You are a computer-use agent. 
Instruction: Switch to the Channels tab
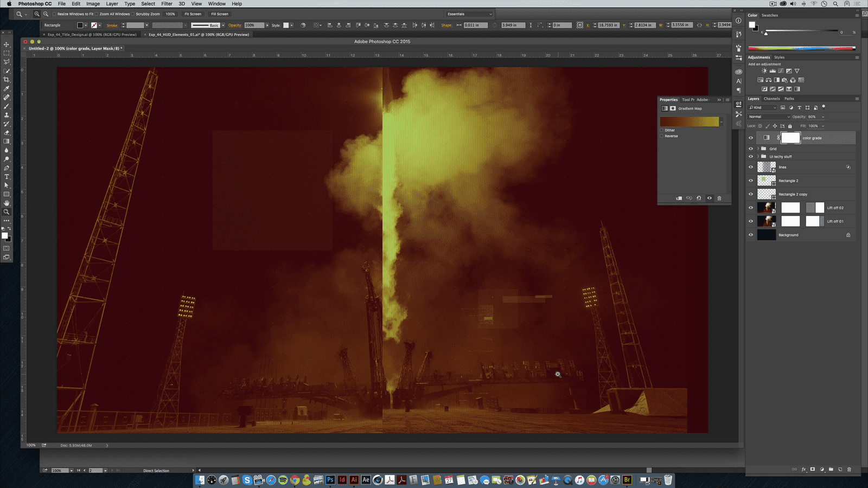(x=771, y=99)
